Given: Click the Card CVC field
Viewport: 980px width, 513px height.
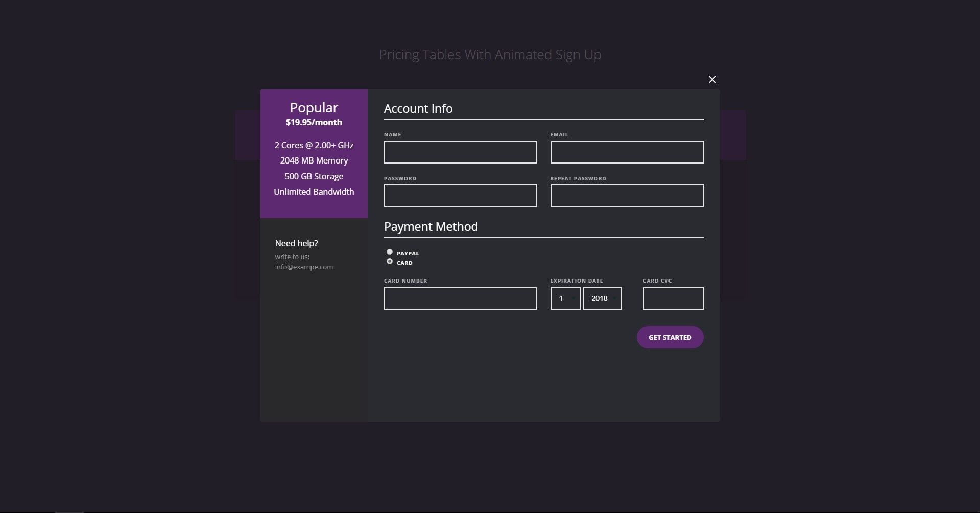Looking at the screenshot, I should point(673,298).
